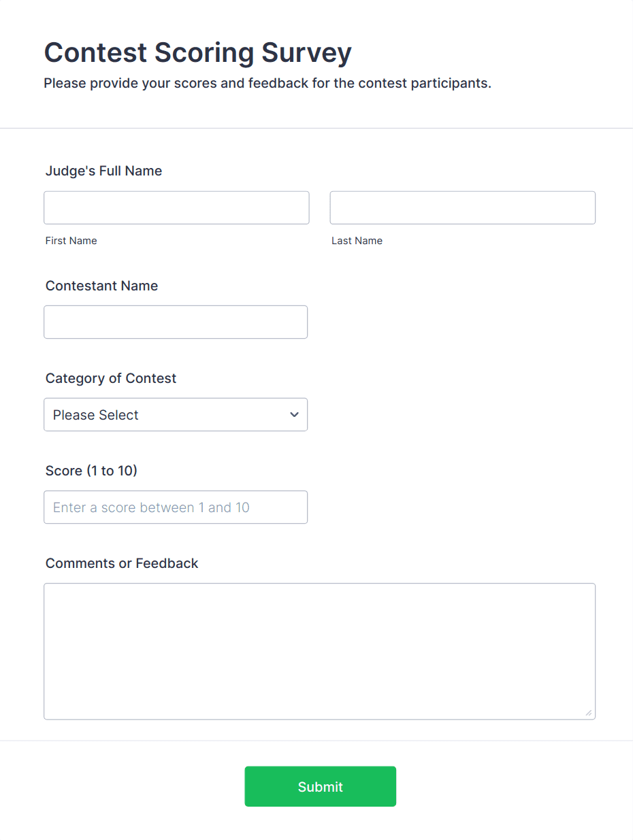Click the Comments or Feedback textarea
633x840 pixels.
[319, 650]
